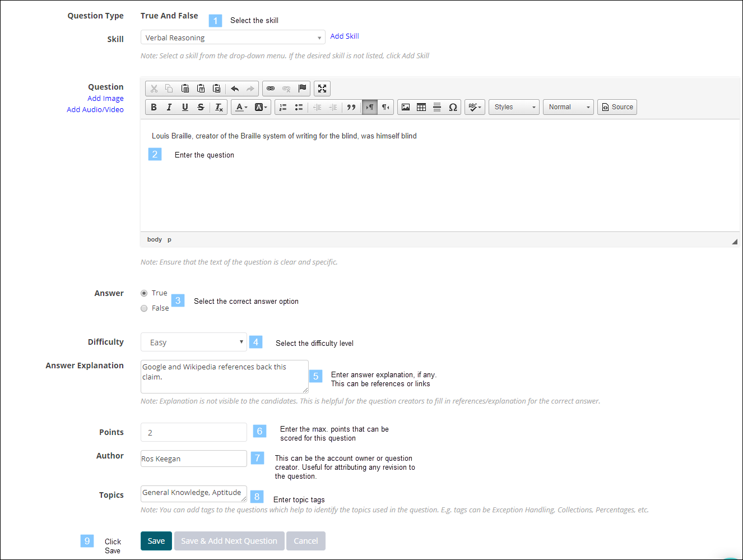Toggle underline formatting
Image resolution: width=743 pixels, height=560 pixels.
[x=185, y=107]
